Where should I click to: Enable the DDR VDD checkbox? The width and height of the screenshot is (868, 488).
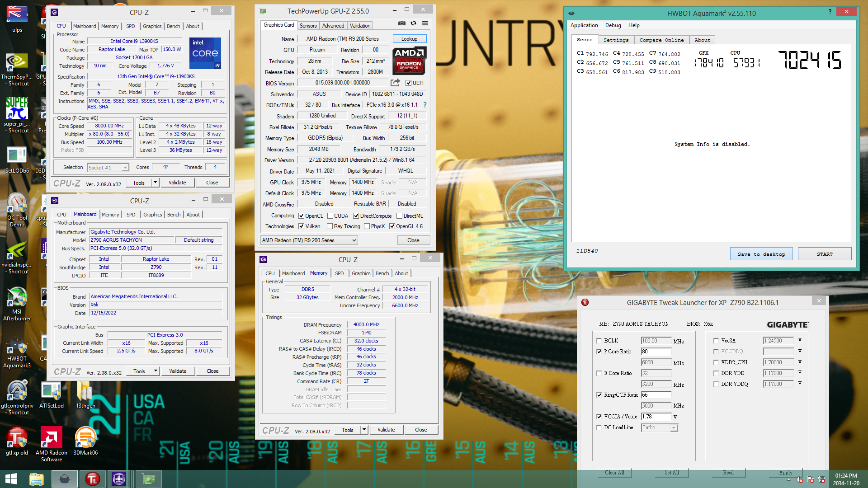point(716,373)
